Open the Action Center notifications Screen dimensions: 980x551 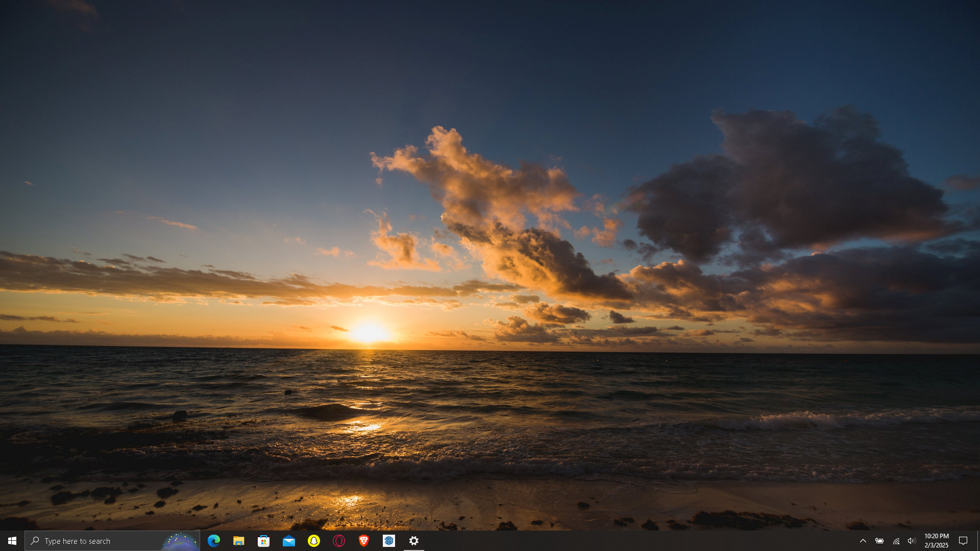(963, 541)
